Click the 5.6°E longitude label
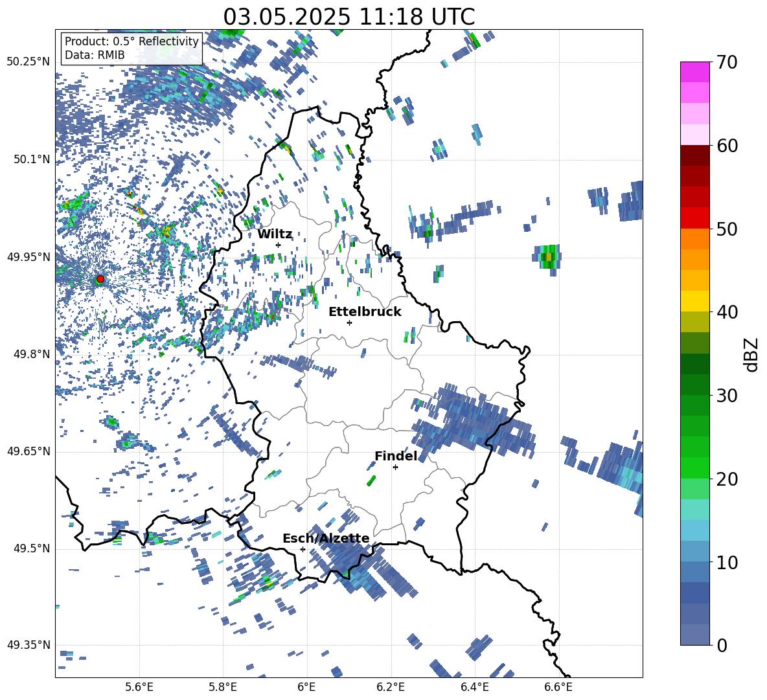Image resolution: width=767 pixels, height=700 pixels. tap(139, 687)
